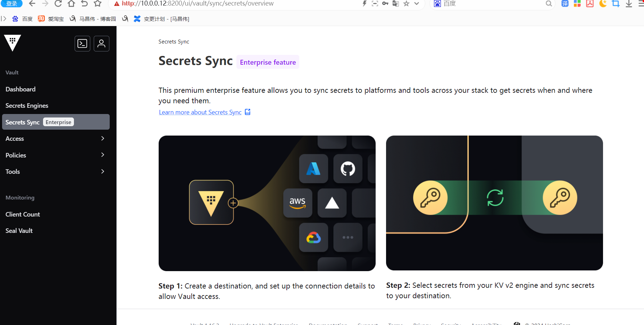The height and width of the screenshot is (325, 644).
Task: Click the reader/scan mode icon in address bar
Action: [375, 3]
